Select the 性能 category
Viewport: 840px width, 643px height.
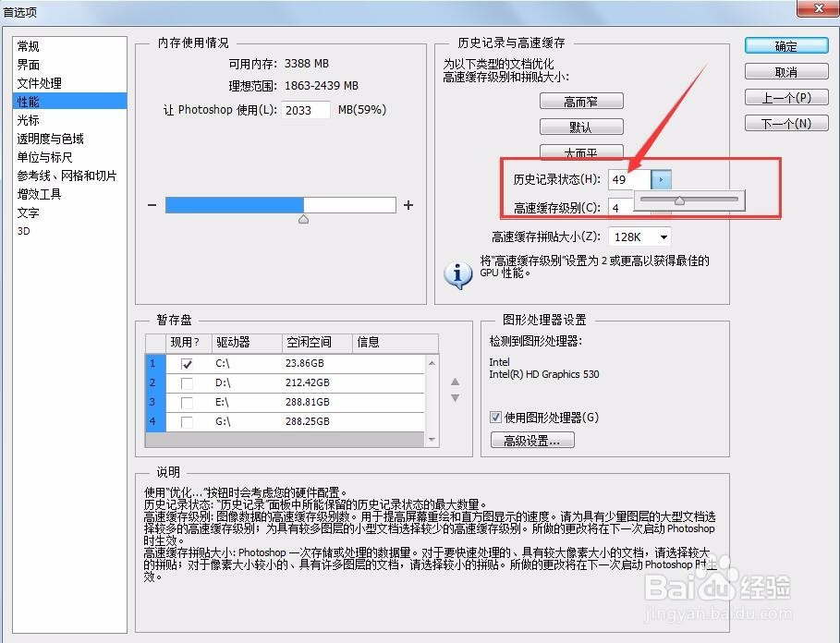point(69,102)
